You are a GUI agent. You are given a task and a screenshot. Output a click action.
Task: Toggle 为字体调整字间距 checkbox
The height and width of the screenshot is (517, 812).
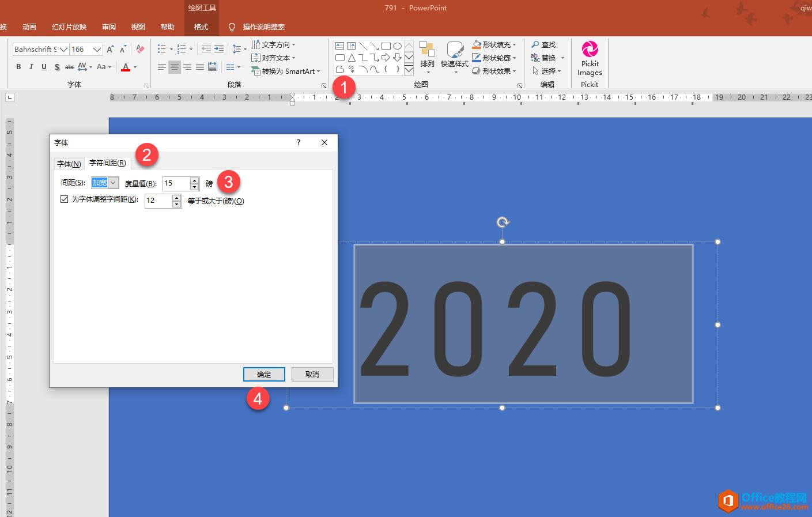click(65, 199)
